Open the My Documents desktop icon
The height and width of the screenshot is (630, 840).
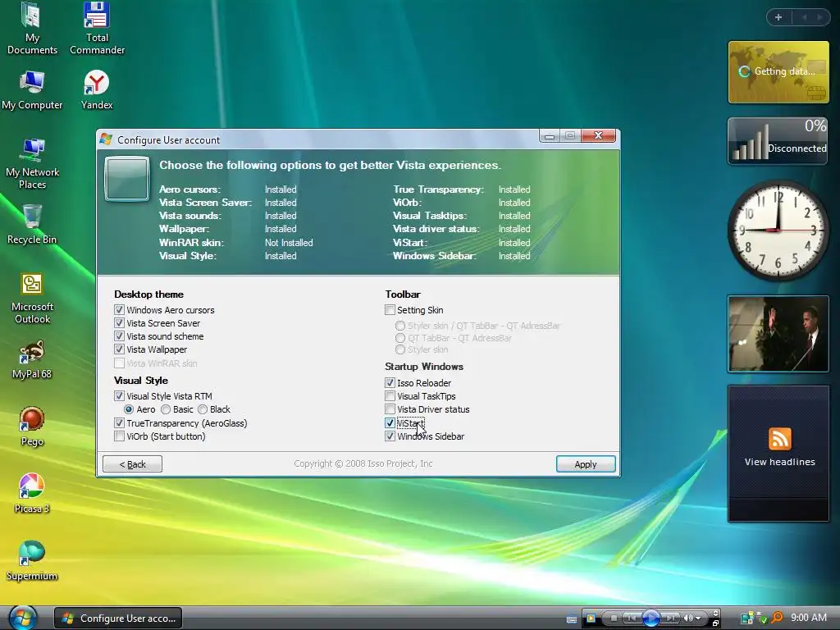pyautogui.click(x=32, y=28)
